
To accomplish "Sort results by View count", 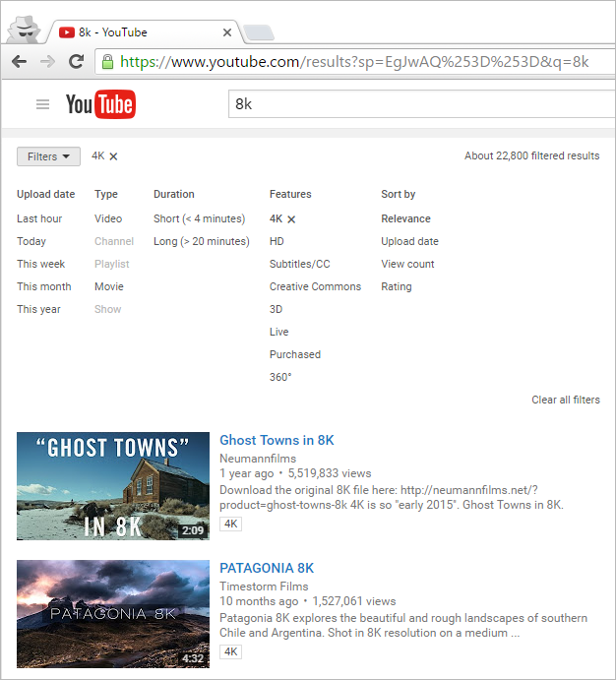I will 407,264.
